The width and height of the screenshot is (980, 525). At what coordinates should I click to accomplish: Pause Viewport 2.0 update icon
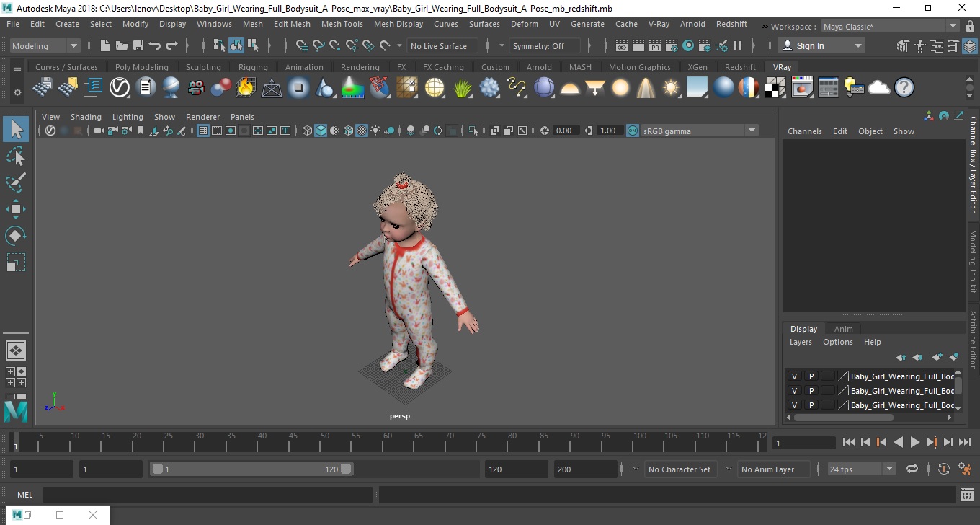coord(738,45)
